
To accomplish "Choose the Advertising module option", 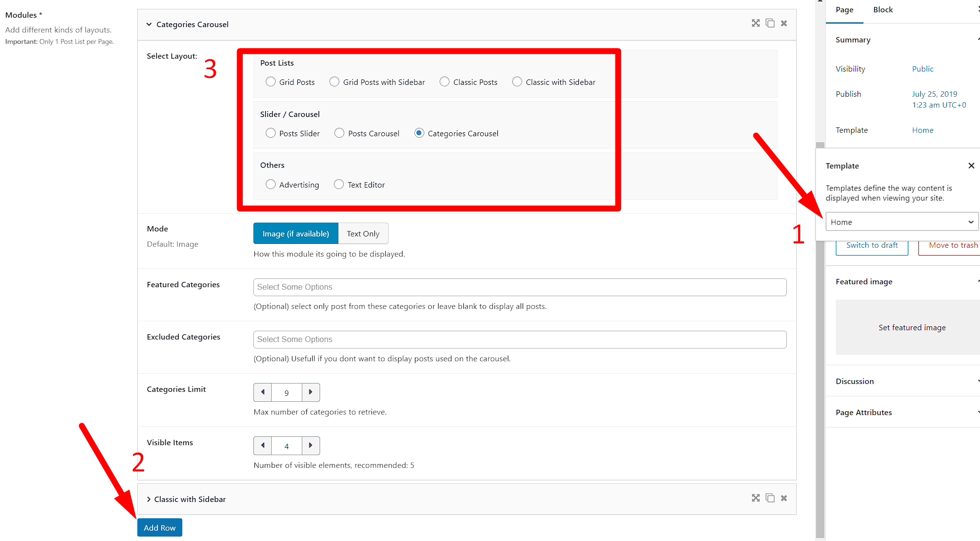I will tap(271, 185).
